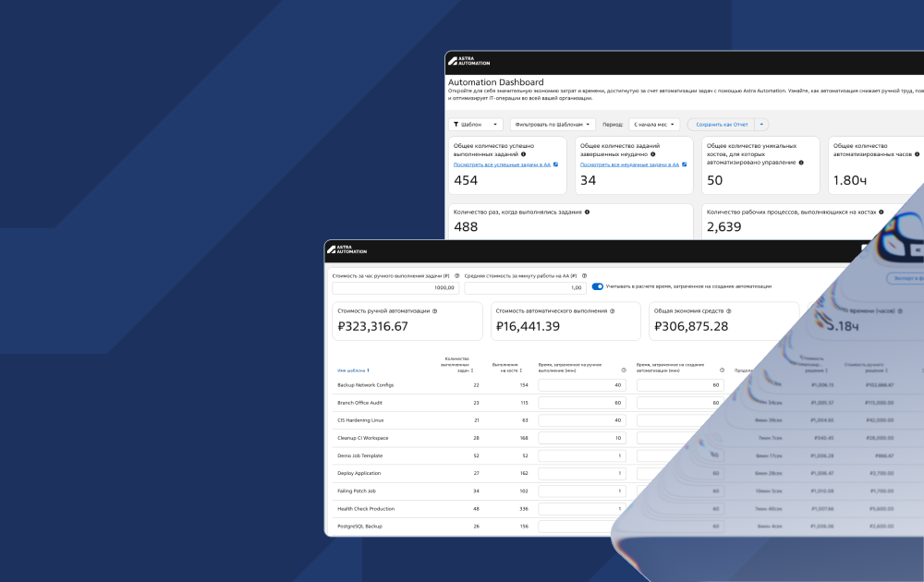The width and height of the screenshot is (924, 582).
Task: Click the Astra Automation logo in upper dashboard
Action: pyautogui.click(x=469, y=61)
